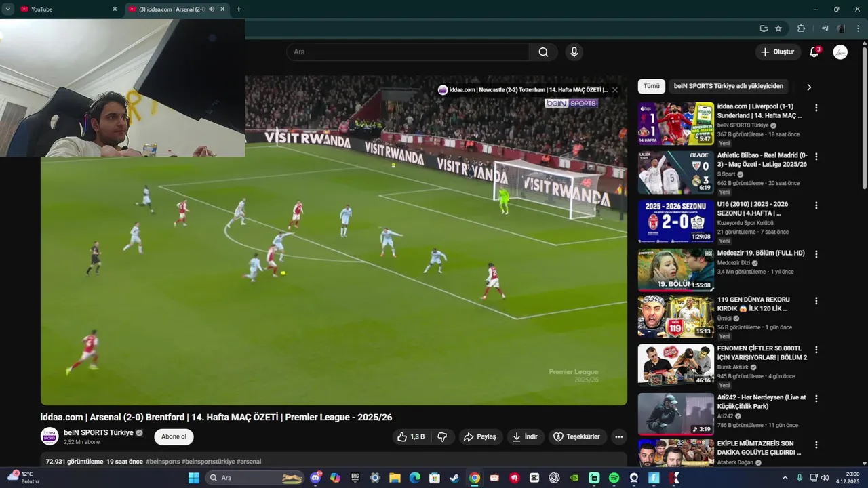The width and height of the screenshot is (868, 488).
Task: Click the Kuzeyordu Spor Kulübü channel name
Action: pyautogui.click(x=745, y=223)
